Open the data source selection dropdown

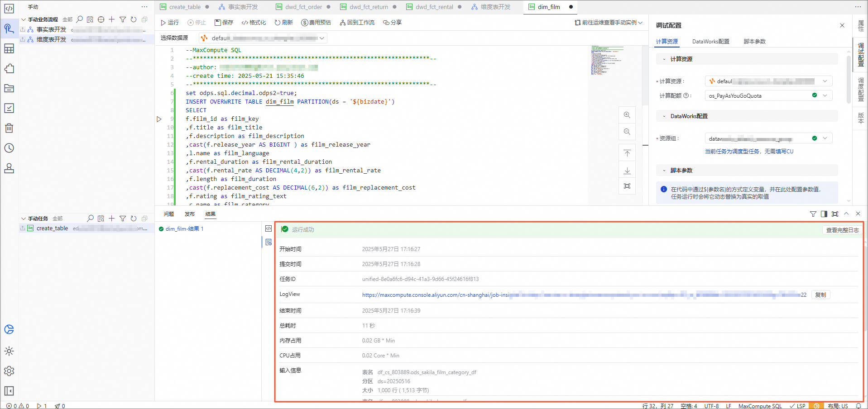pyautogui.click(x=263, y=38)
